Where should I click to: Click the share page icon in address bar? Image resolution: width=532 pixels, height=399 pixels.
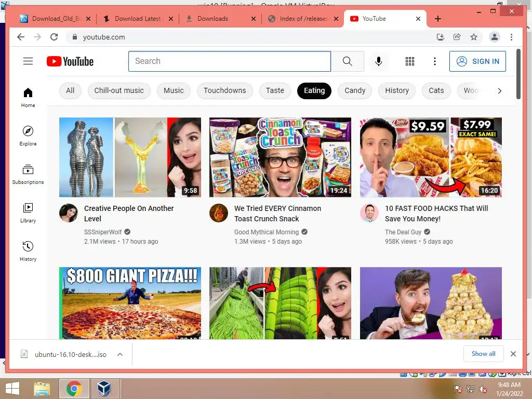457,37
